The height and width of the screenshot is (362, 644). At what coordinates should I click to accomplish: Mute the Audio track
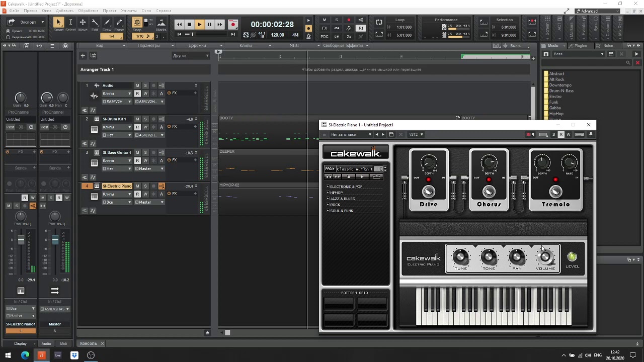tap(137, 85)
